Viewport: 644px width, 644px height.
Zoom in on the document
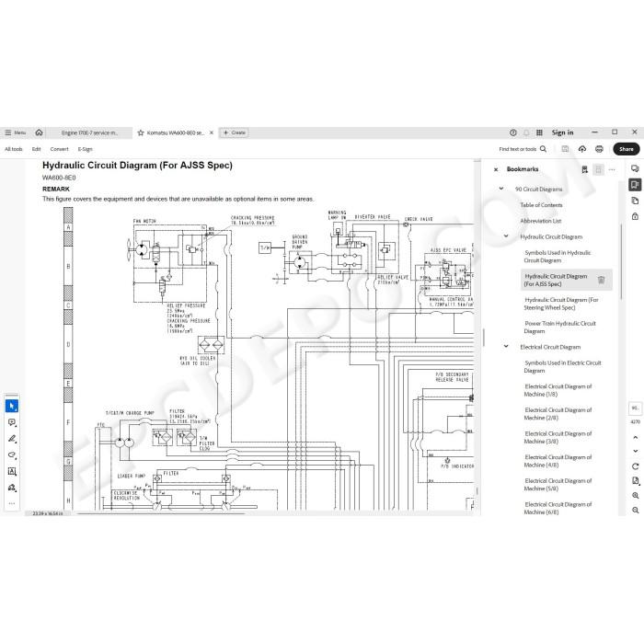coord(636,496)
